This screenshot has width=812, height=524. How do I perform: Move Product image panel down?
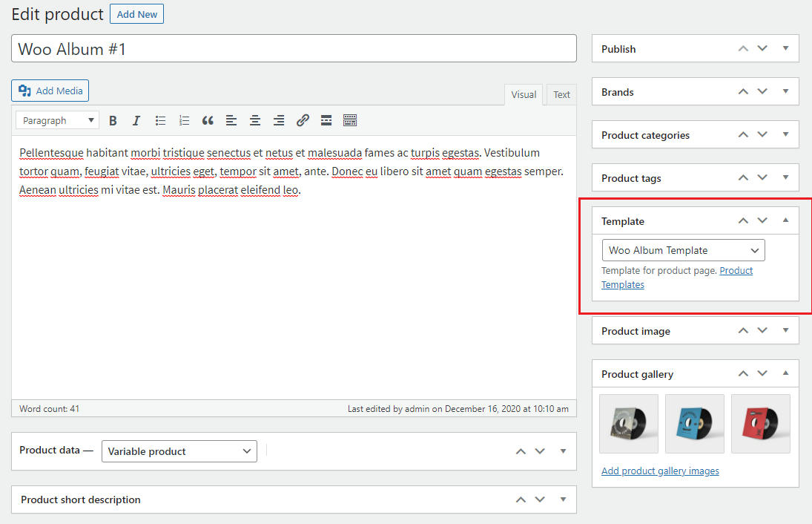click(x=762, y=331)
